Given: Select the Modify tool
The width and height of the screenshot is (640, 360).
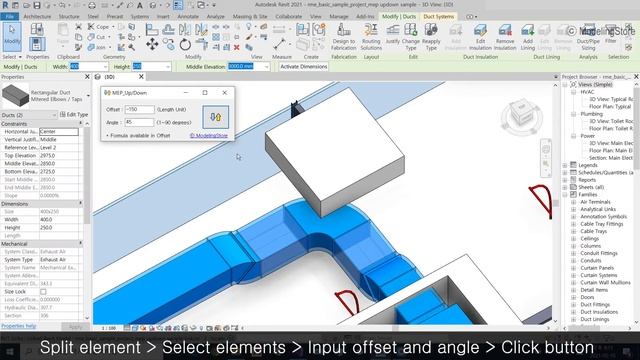Looking at the screenshot, I should point(12,36).
